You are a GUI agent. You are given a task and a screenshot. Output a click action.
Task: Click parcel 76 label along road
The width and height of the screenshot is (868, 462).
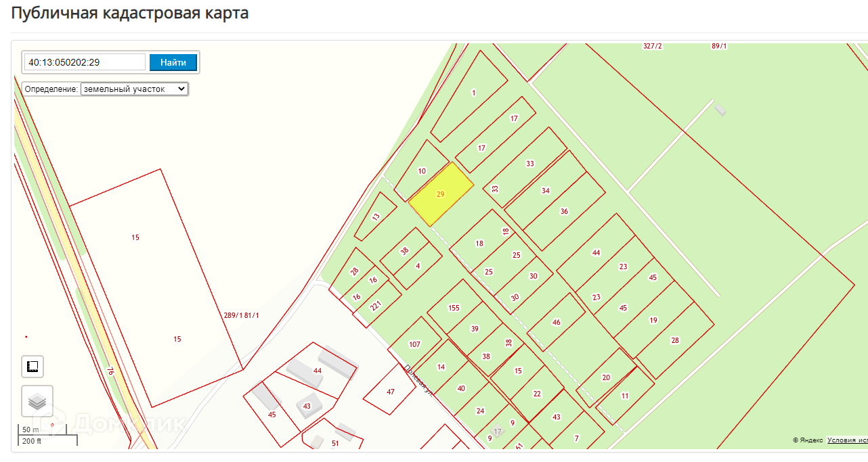tap(110, 371)
